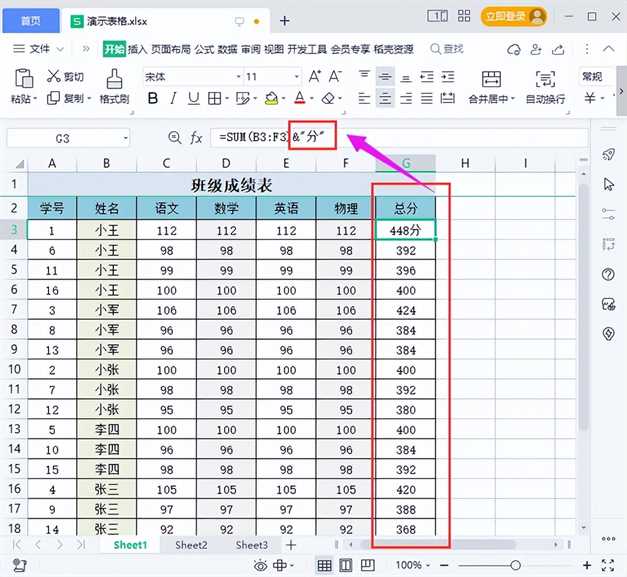
Task: Switch to the Sheet2 tab
Action: tap(191, 545)
